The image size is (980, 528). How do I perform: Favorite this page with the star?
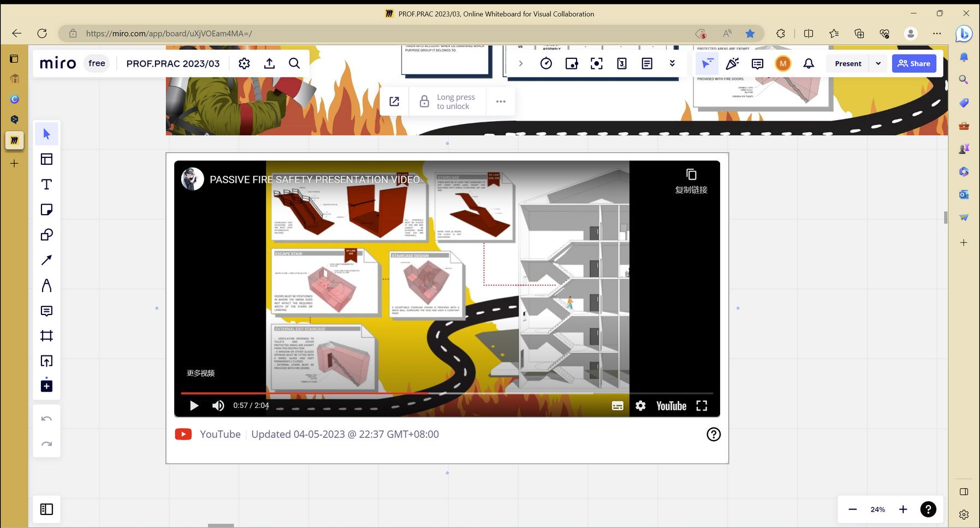[750, 33]
